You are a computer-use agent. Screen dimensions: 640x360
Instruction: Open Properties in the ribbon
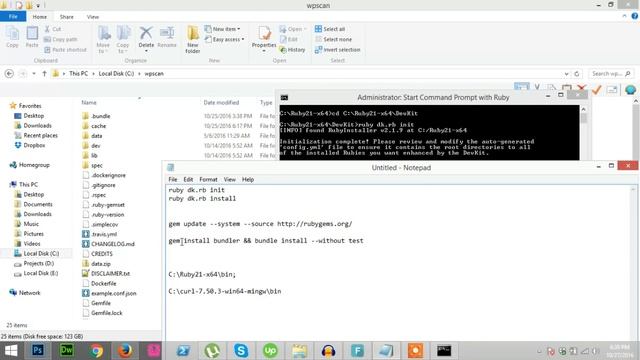pos(264,40)
